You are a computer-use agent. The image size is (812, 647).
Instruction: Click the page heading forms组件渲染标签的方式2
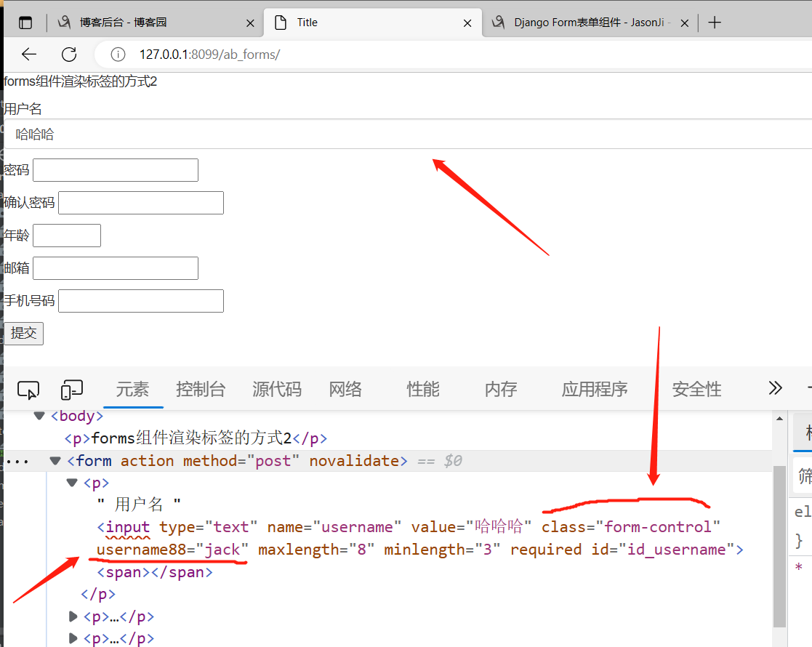[x=80, y=81]
